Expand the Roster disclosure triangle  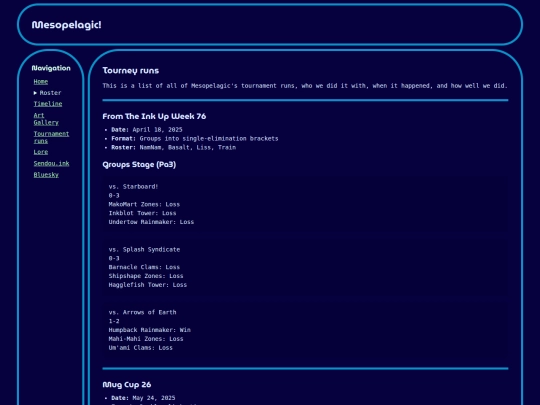coord(35,93)
